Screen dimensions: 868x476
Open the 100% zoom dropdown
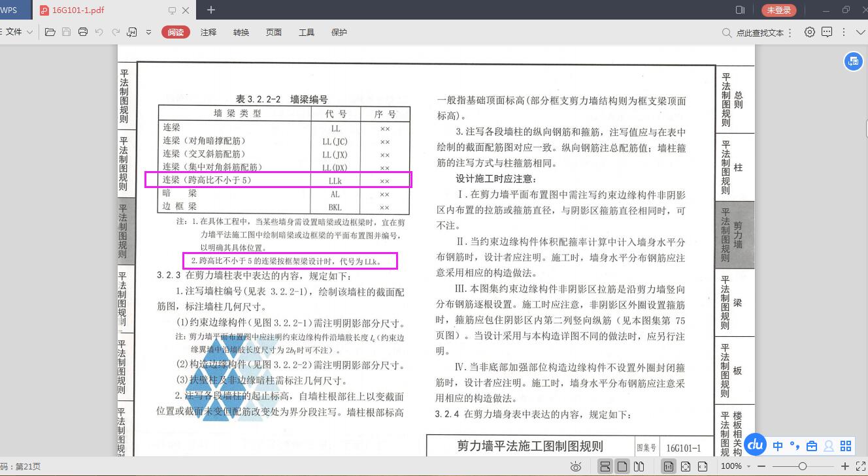tap(735, 466)
